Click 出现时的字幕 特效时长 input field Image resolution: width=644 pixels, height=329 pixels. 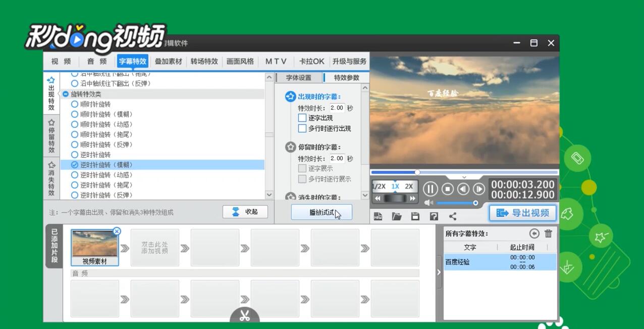pyautogui.click(x=337, y=108)
